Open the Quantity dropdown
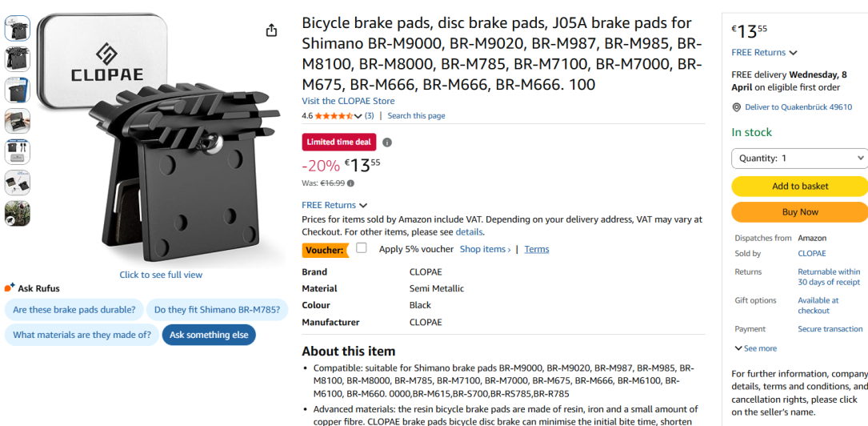This screenshot has height=426, width=868. coord(799,158)
